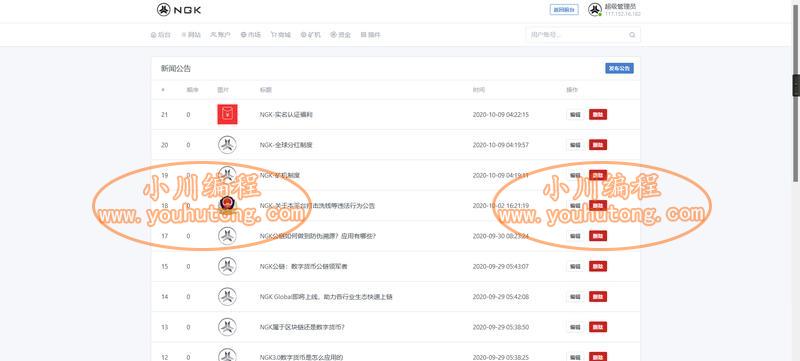Image resolution: width=800 pixels, height=361 pixels.
Task: Click title about 打击洗钱等违法行为公告
Action: [x=317, y=205]
